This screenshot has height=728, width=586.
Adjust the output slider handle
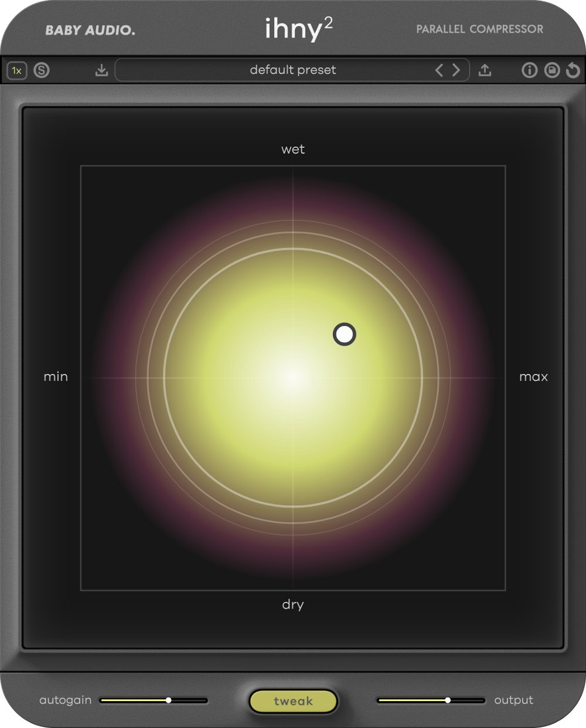pyautogui.click(x=448, y=700)
